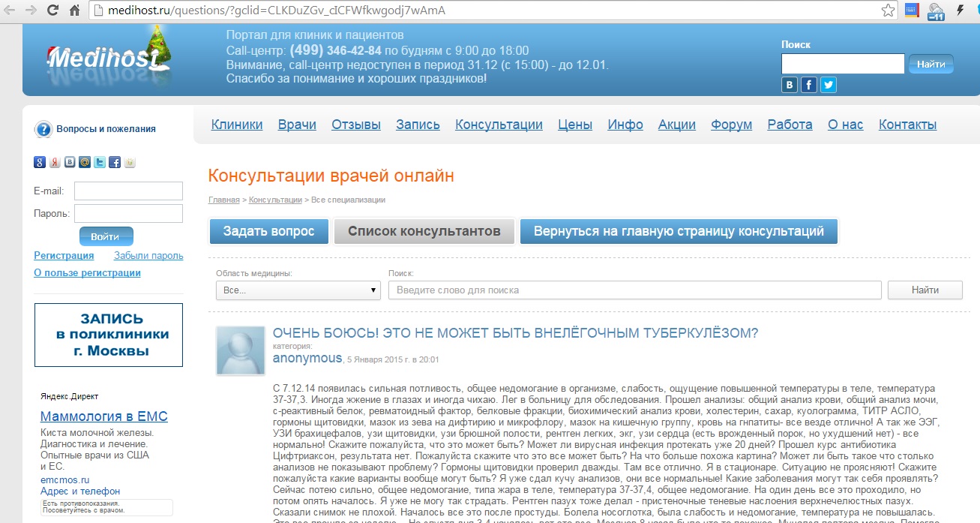Bookmark page with star icon
The width and height of the screenshot is (980, 523).
[x=887, y=11]
